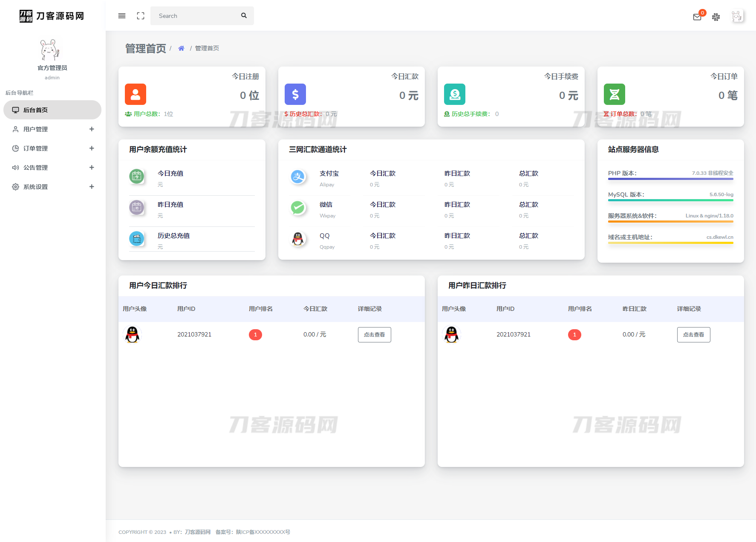The width and height of the screenshot is (756, 542).
Task: Expand the 用户管理 sidebar menu
Action: point(52,129)
